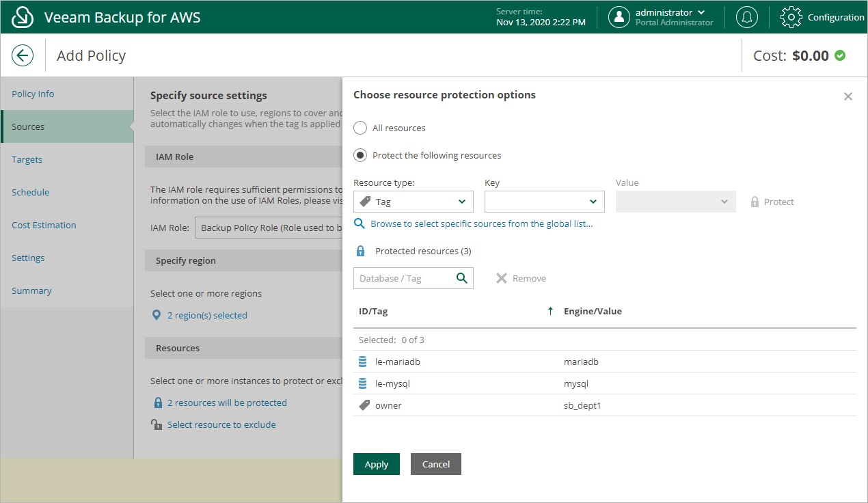Click the mariadb engine value
868x503 pixels.
[x=581, y=362]
